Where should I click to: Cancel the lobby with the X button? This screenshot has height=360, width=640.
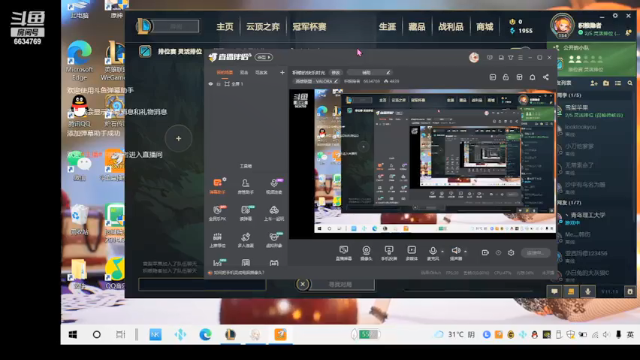302,284
